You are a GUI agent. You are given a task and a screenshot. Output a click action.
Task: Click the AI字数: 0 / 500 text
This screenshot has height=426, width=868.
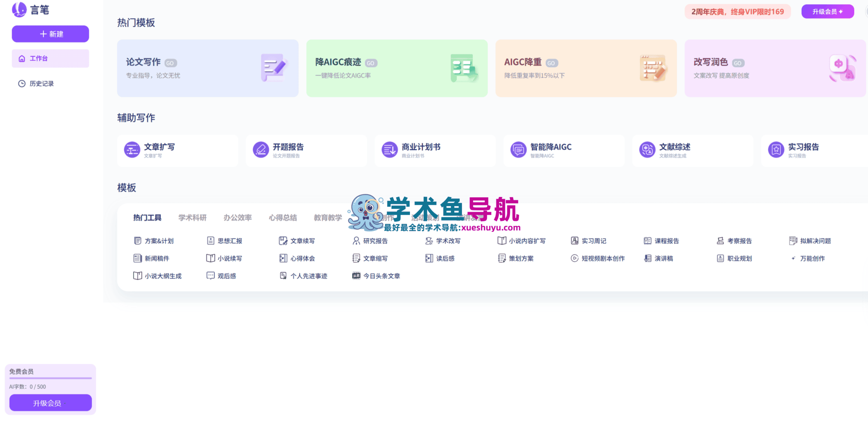tap(27, 387)
